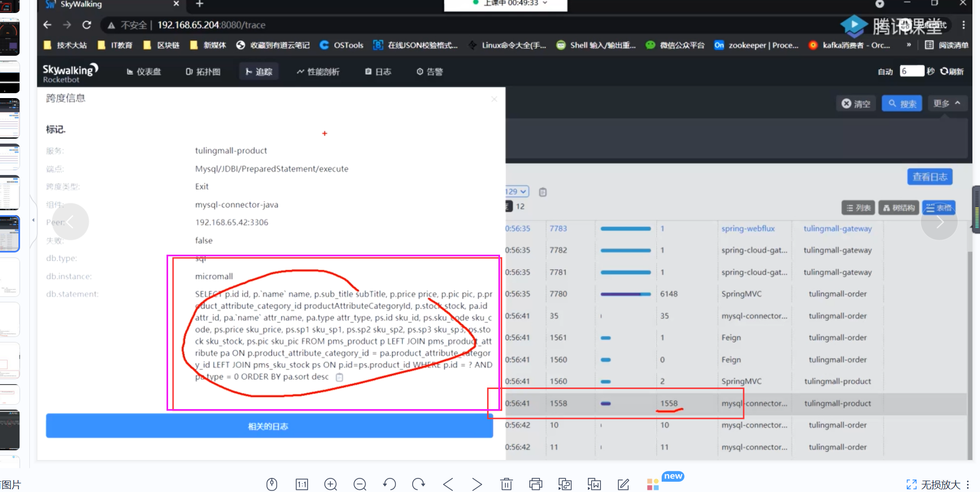Viewport: 980px width, 492px height.
Task: Select the highlighted thumbnail in left strip
Action: (10, 234)
